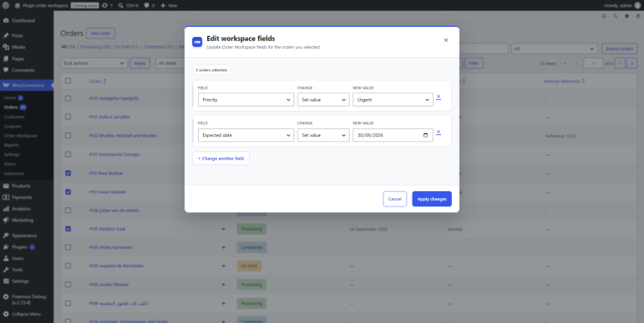
Task: Click the date field showing 30/09/2026
Action: coord(392,135)
